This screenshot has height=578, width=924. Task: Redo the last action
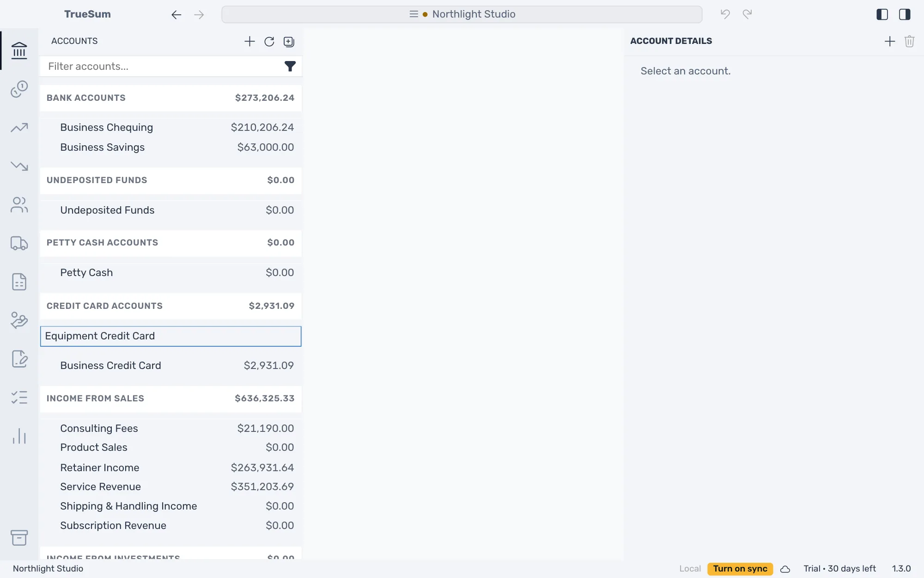pos(747,14)
